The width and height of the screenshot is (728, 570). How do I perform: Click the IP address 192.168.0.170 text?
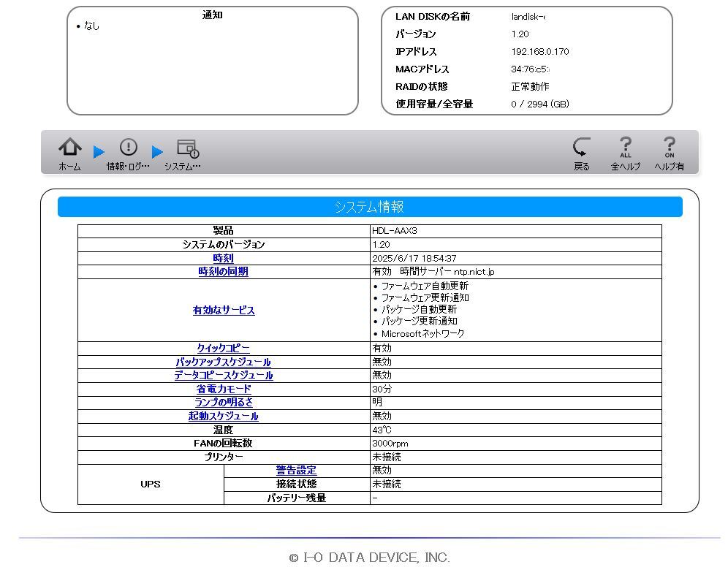coord(540,52)
